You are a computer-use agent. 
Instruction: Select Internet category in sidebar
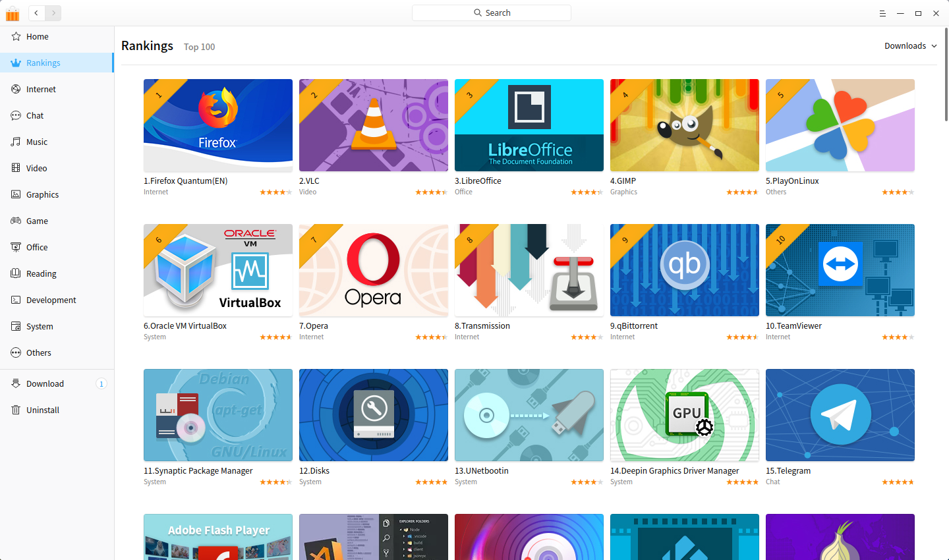click(57, 89)
